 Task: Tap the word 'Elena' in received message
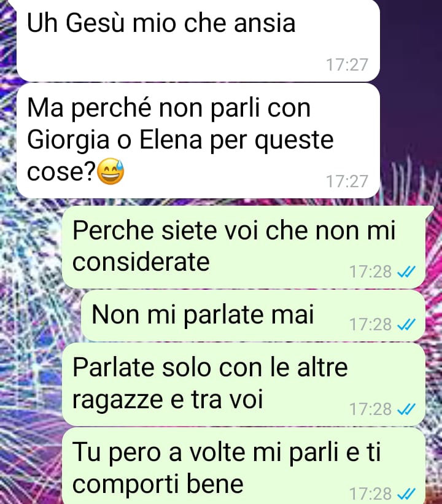click(x=171, y=139)
